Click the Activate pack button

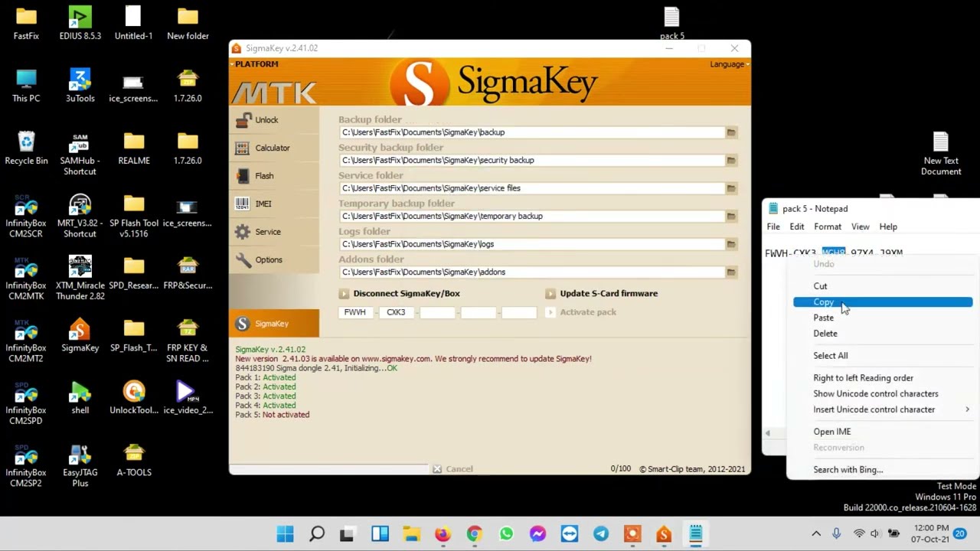581,312
